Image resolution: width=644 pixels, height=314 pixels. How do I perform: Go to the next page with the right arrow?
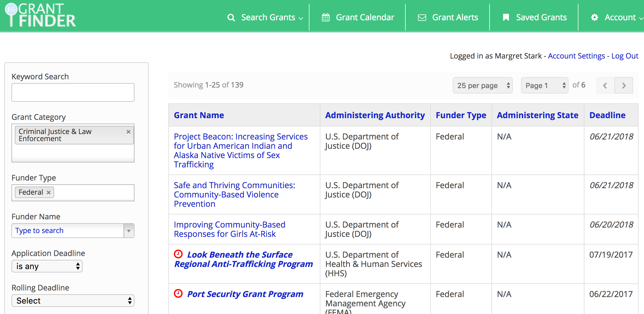click(623, 85)
